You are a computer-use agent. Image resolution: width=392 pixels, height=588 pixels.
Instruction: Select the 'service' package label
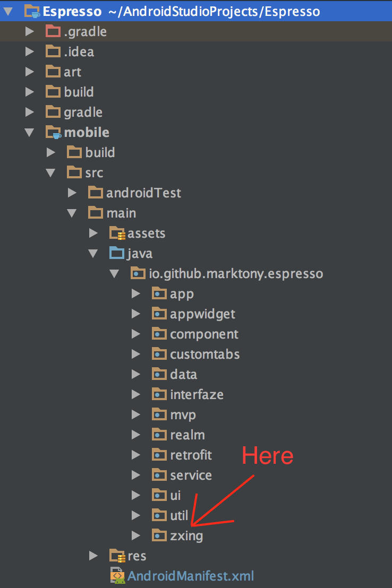(191, 475)
